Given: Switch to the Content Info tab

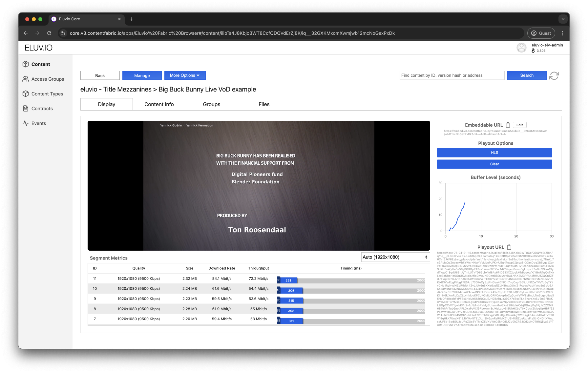Looking at the screenshot, I should pyautogui.click(x=159, y=104).
